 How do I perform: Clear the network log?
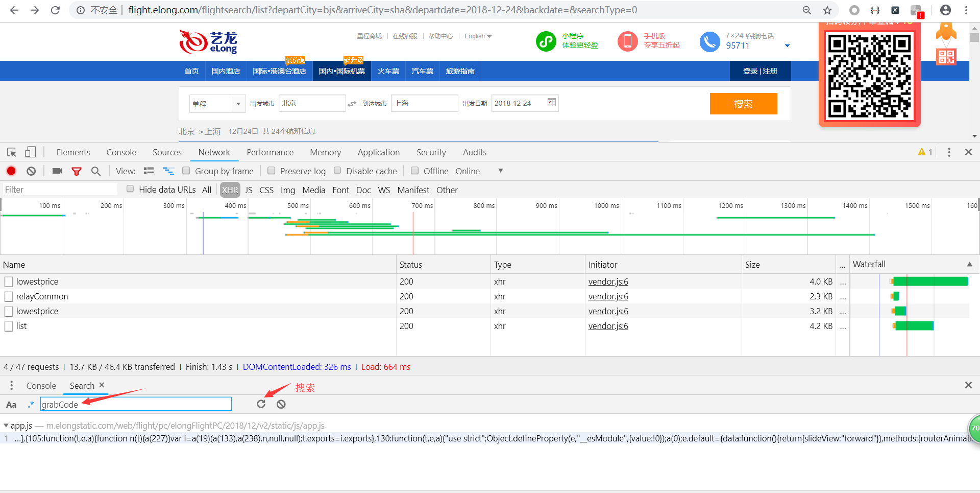(31, 171)
